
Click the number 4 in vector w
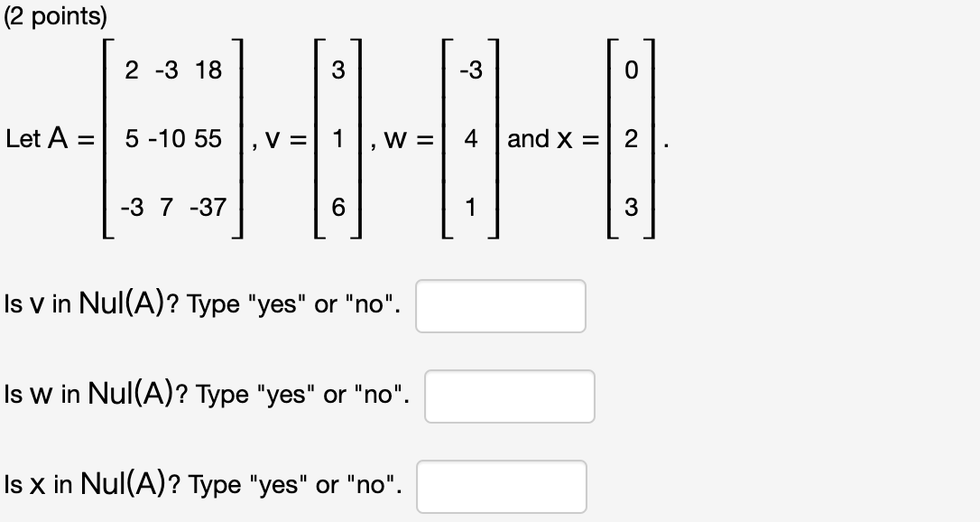[x=470, y=139]
